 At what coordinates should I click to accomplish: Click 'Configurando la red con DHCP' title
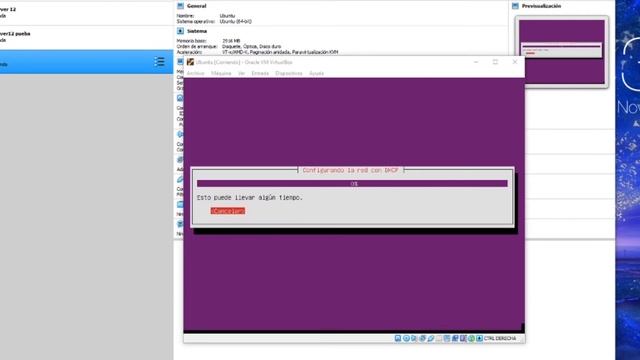[x=351, y=170]
